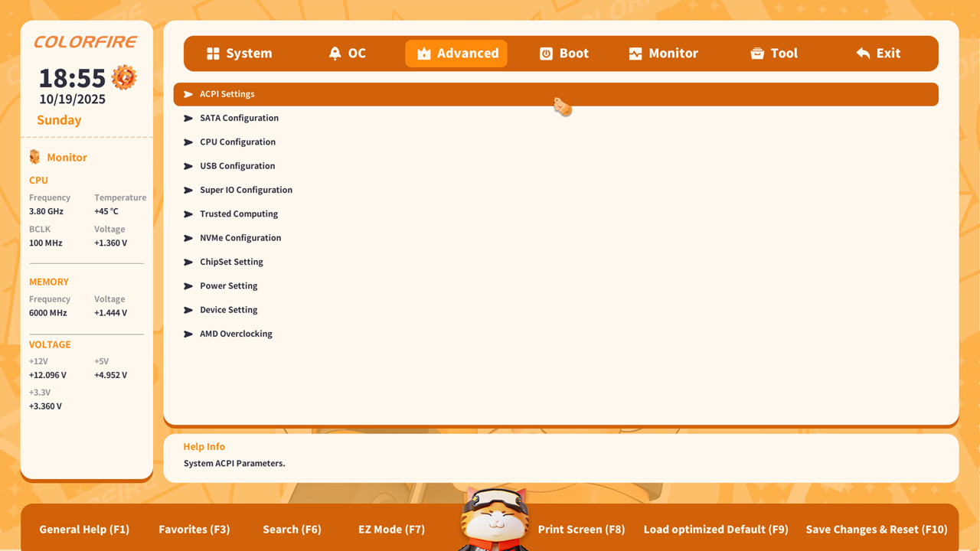Viewport: 980px width, 551px height.
Task: Click the Exit tab back-arrow icon
Action: coord(863,54)
